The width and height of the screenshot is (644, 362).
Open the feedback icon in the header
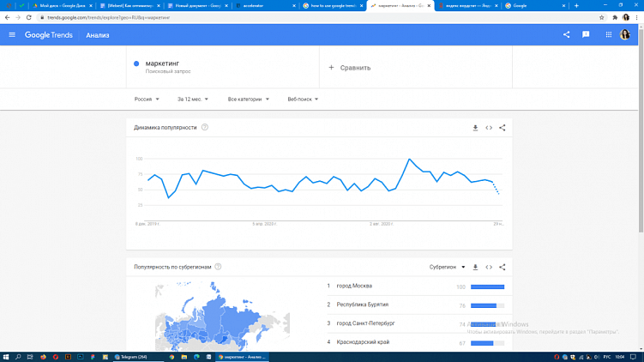[586, 35]
